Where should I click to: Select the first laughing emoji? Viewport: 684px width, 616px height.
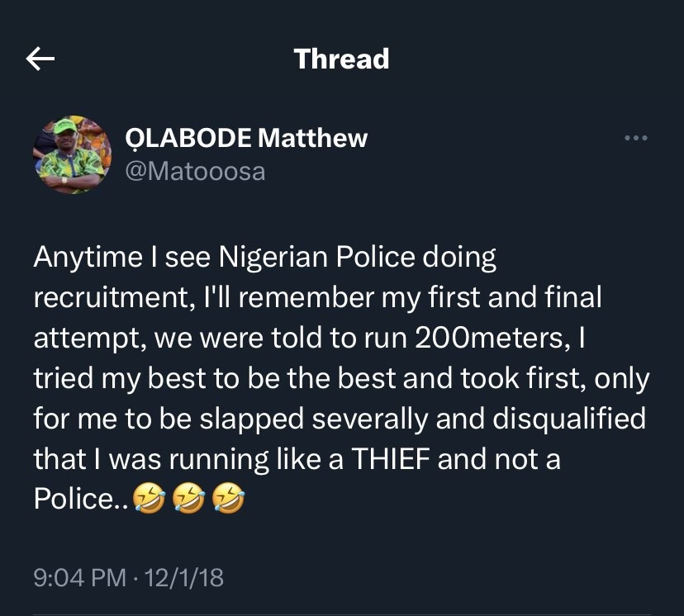[150, 498]
